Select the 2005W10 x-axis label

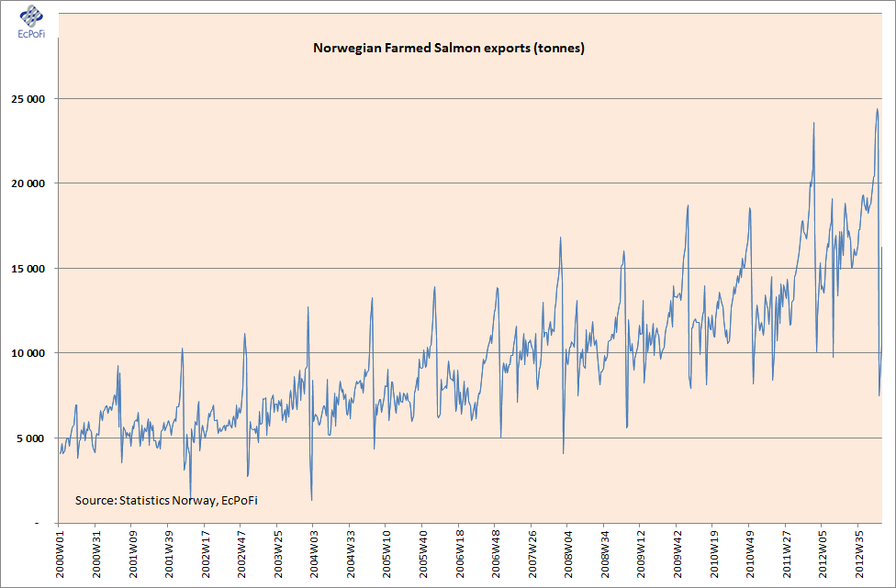(x=386, y=556)
